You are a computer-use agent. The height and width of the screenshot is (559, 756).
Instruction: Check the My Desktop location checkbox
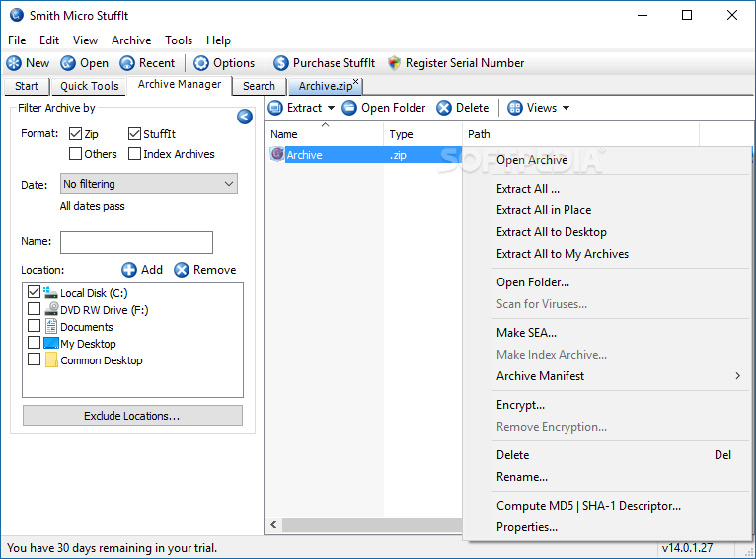pos(34,343)
